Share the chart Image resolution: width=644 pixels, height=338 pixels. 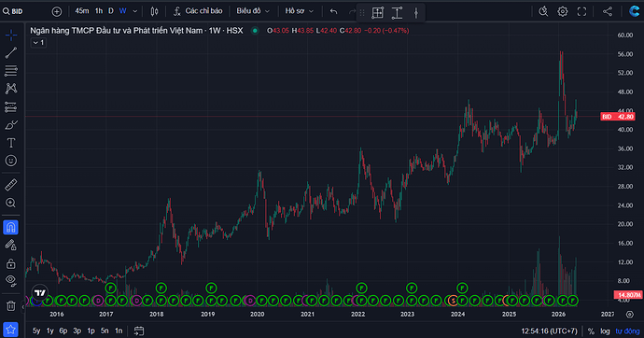click(x=608, y=11)
